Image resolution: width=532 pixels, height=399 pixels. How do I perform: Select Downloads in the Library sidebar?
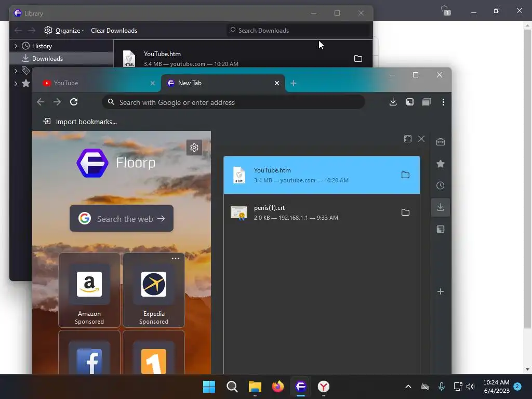(47, 59)
